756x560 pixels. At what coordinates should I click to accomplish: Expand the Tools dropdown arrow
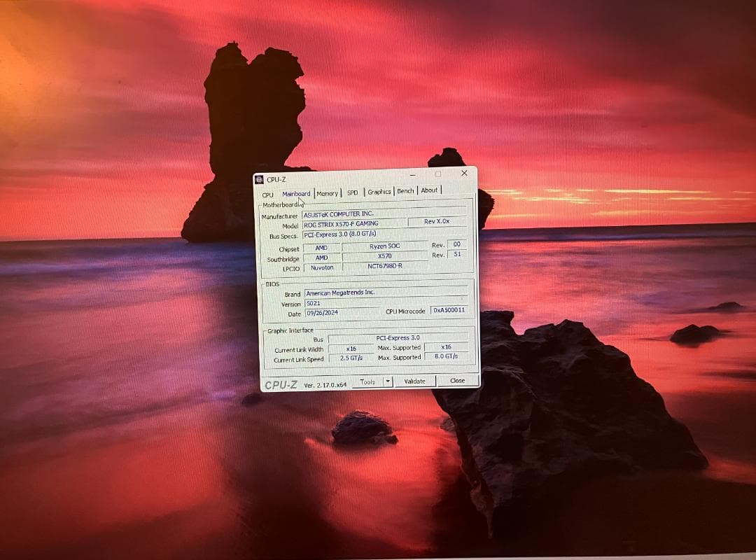coord(387,382)
